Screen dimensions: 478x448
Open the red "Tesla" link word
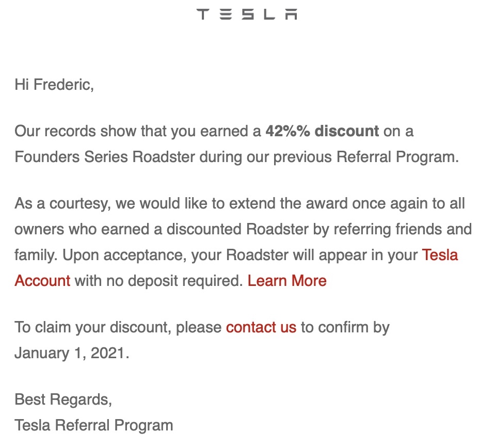[x=440, y=255]
